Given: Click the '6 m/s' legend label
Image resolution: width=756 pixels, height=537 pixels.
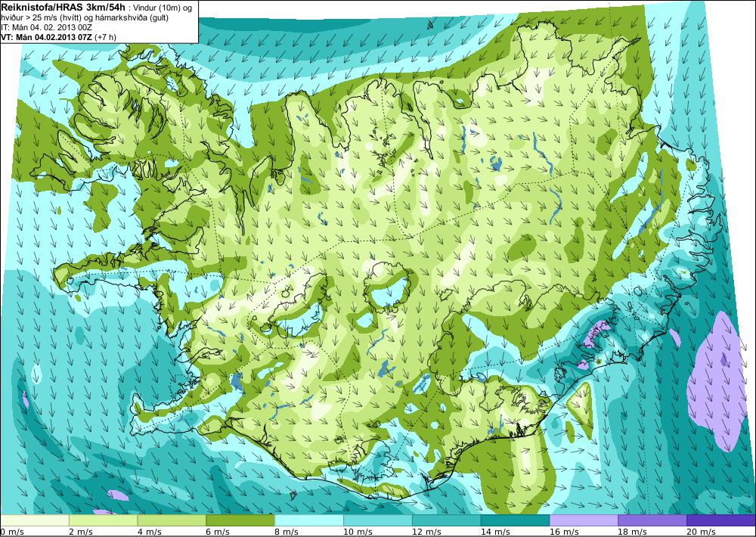Looking at the screenshot, I should pyautogui.click(x=218, y=532).
